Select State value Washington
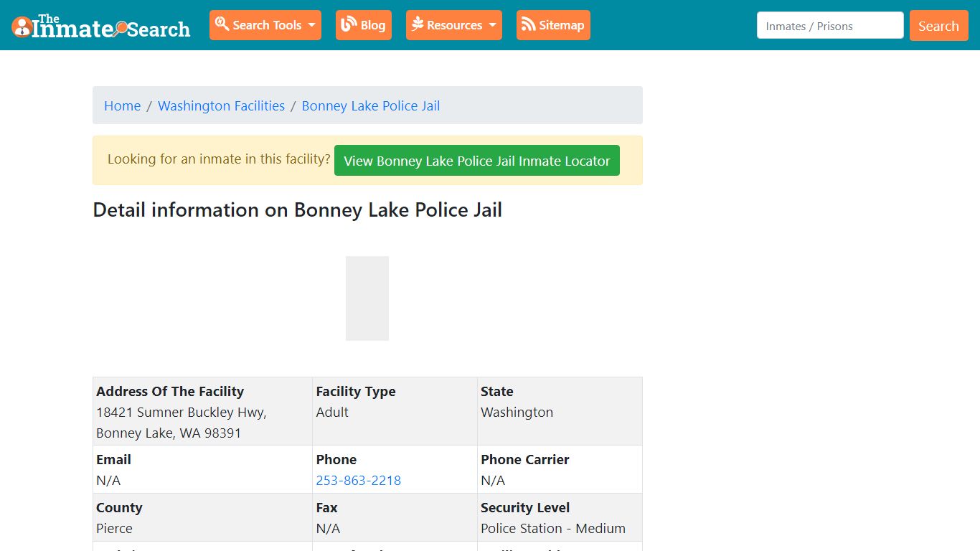This screenshot has height=551, width=980. coord(517,412)
